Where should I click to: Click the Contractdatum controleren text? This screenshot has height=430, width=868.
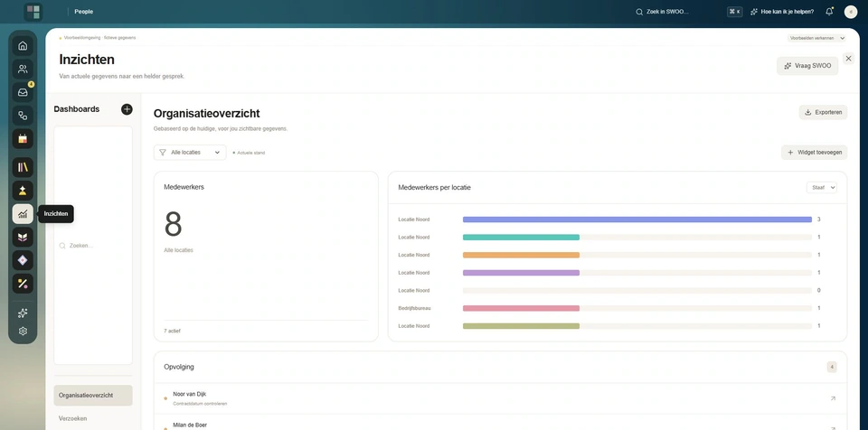point(200,404)
